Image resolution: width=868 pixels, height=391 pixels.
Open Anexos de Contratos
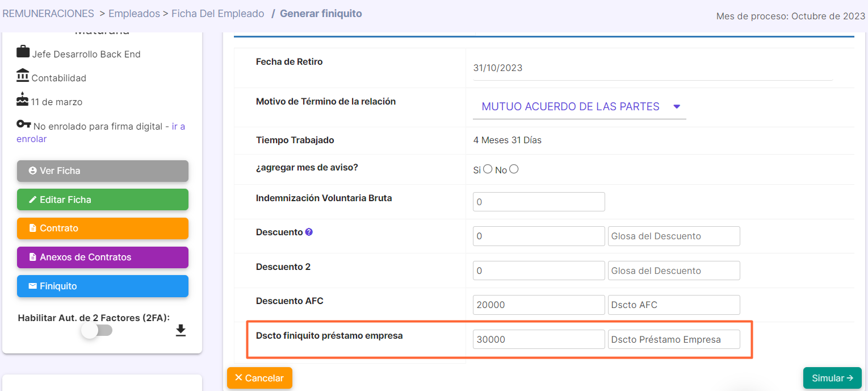(103, 257)
